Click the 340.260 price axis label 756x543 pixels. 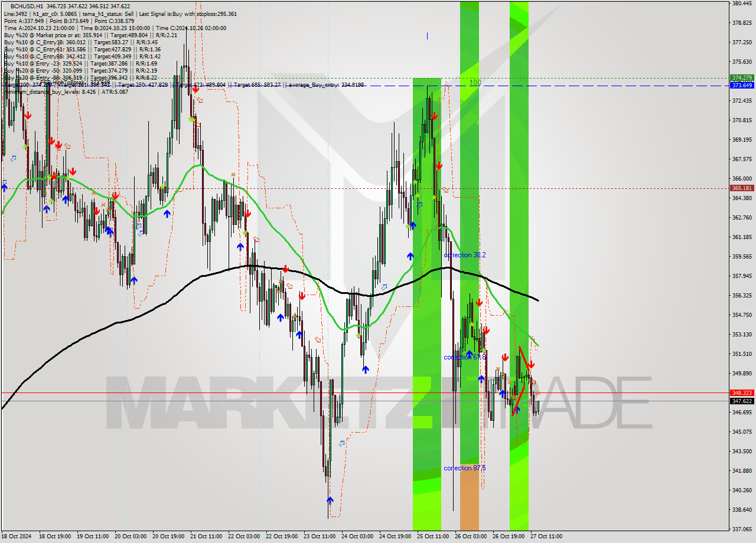point(742,490)
